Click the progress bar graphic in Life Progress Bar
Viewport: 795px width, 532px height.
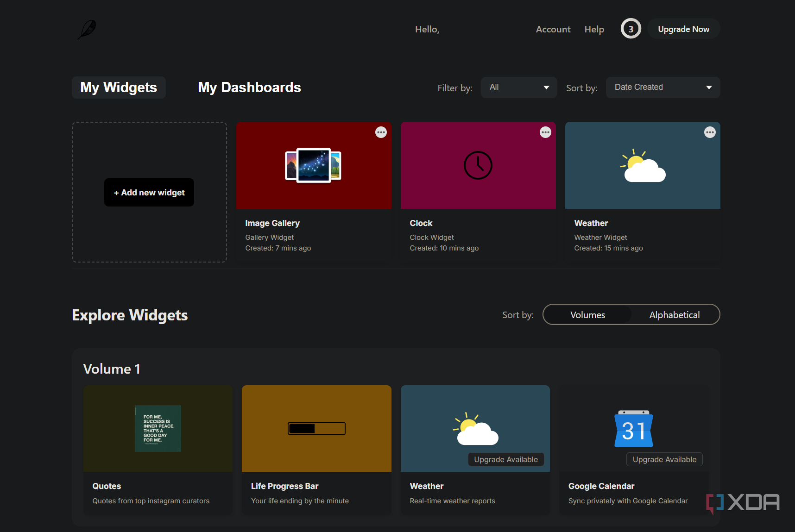click(316, 428)
